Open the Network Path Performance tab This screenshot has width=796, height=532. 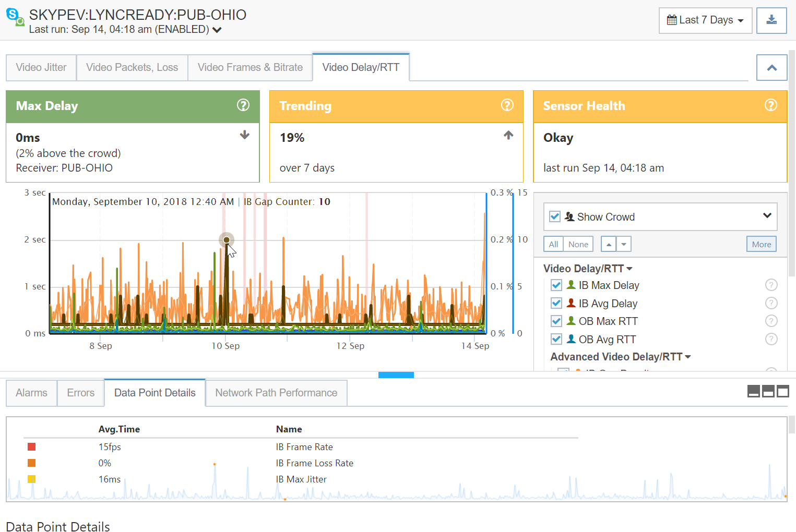pyautogui.click(x=276, y=393)
